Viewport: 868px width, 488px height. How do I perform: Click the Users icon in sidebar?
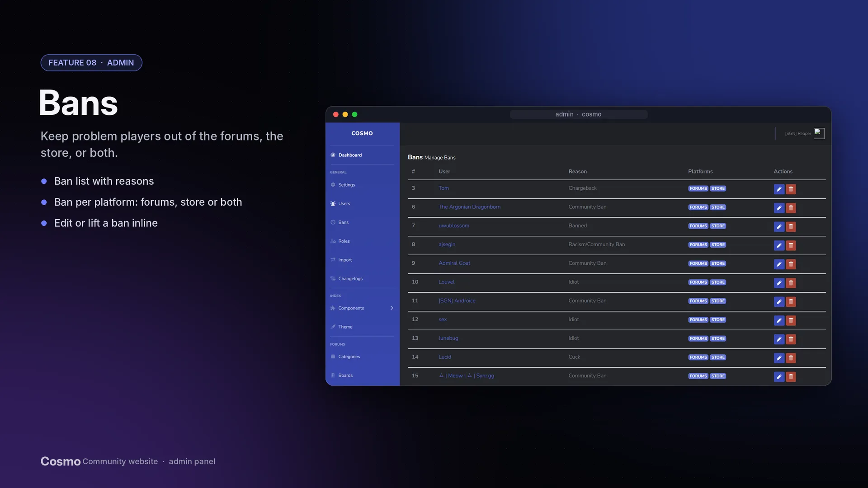point(333,203)
